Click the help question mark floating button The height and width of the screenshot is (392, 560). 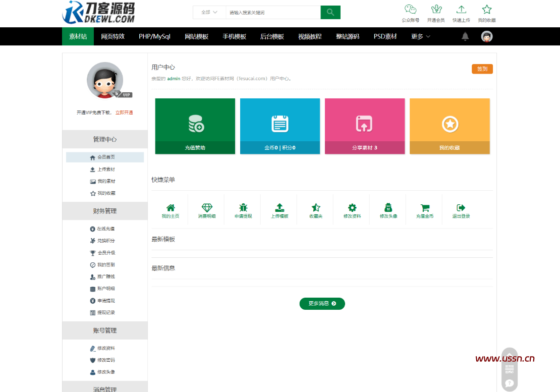coord(509,383)
